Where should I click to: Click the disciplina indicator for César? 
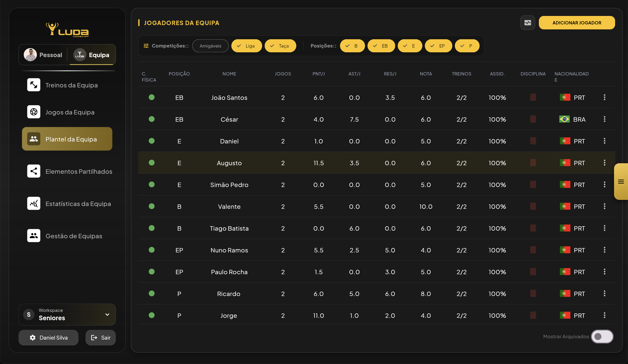533,119
